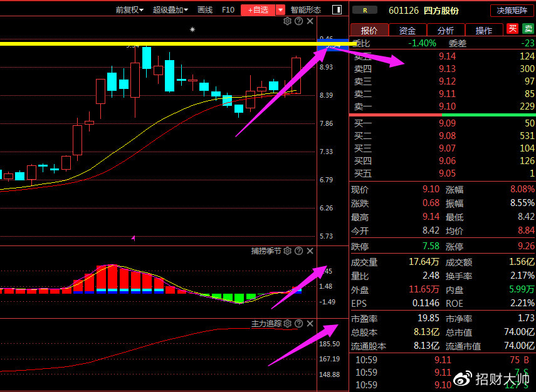Open settings gear for 捕捞季节 indicator

(x=287, y=251)
